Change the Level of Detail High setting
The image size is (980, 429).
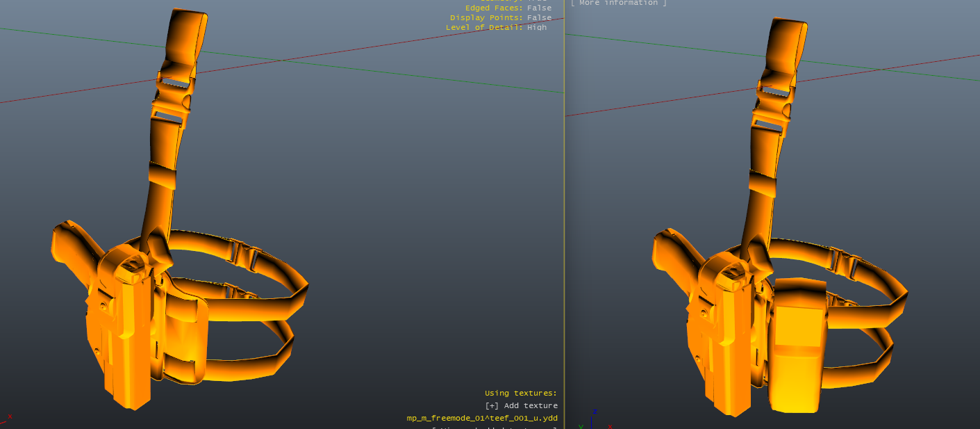click(537, 28)
